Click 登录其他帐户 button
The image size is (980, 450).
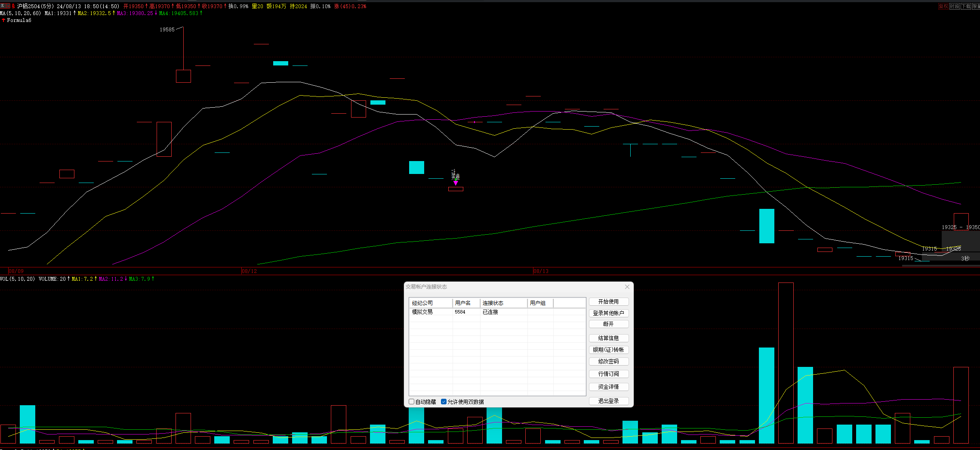pos(609,313)
